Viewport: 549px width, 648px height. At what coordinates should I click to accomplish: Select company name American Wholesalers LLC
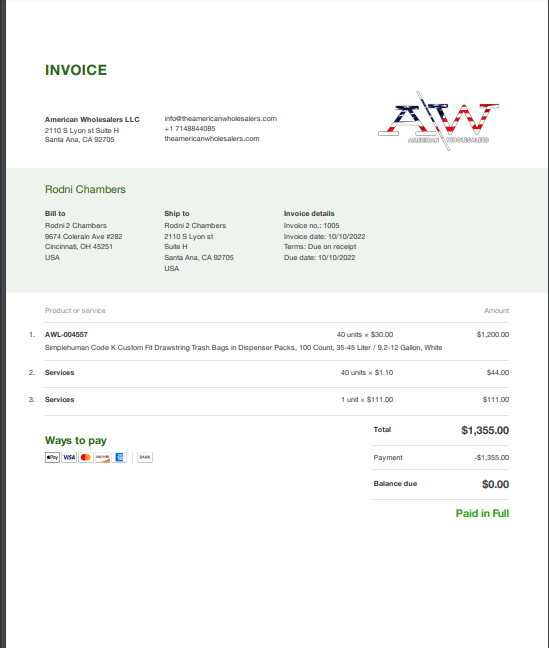tap(92, 119)
